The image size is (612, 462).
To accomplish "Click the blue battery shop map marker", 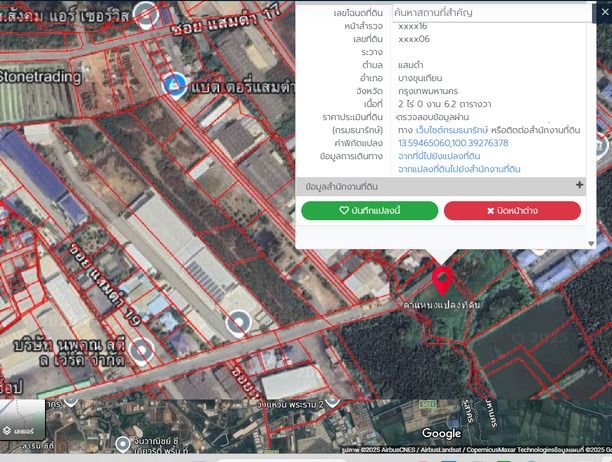I will (175, 86).
